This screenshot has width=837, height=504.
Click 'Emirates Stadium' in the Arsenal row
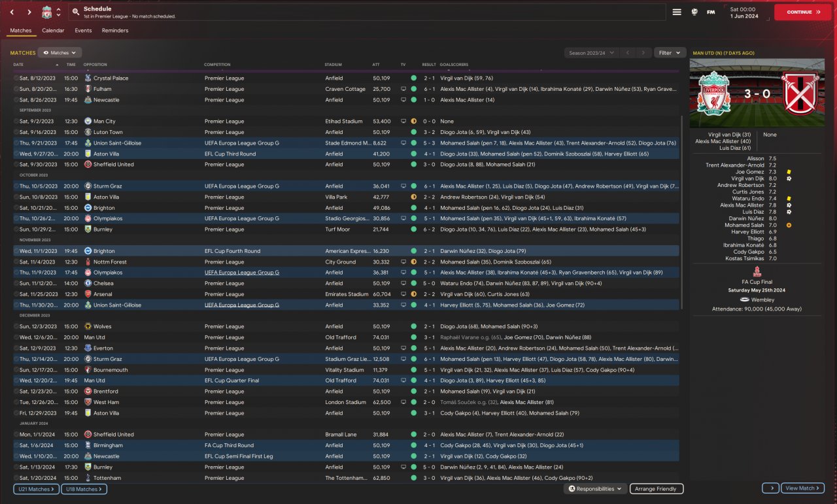coord(347,294)
